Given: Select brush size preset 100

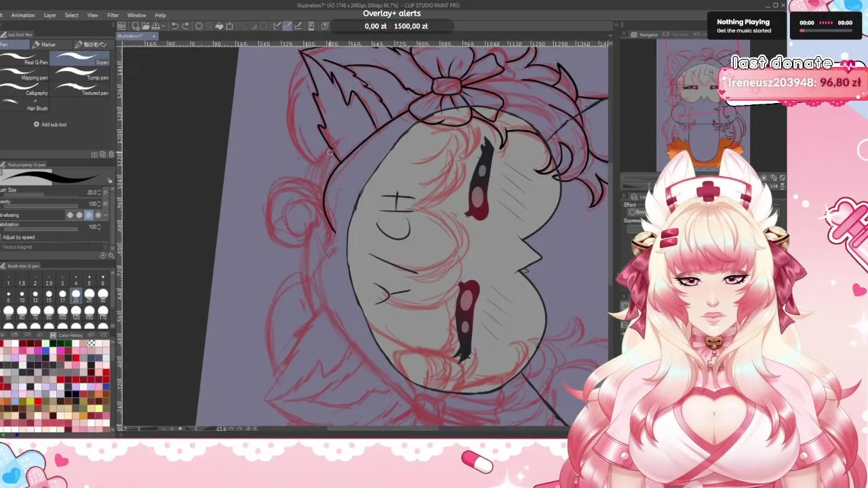Looking at the screenshot, I should coord(62,313).
